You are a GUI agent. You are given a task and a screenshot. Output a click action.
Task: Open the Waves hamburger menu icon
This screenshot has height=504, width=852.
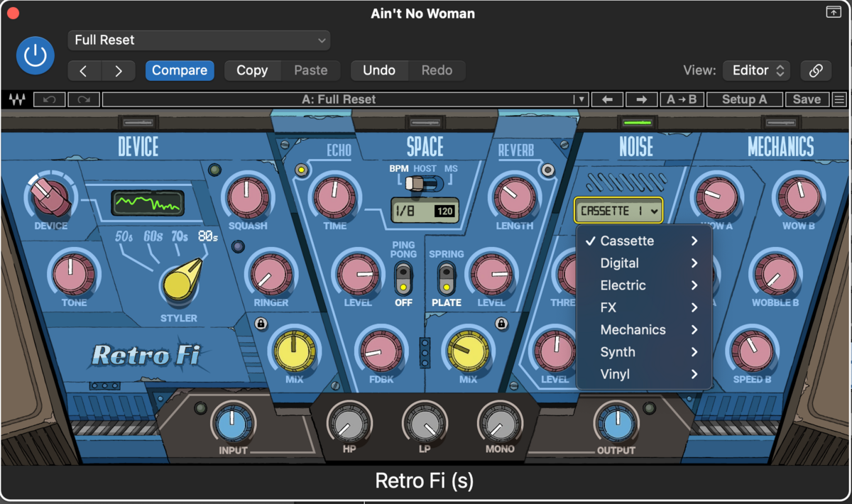click(839, 99)
